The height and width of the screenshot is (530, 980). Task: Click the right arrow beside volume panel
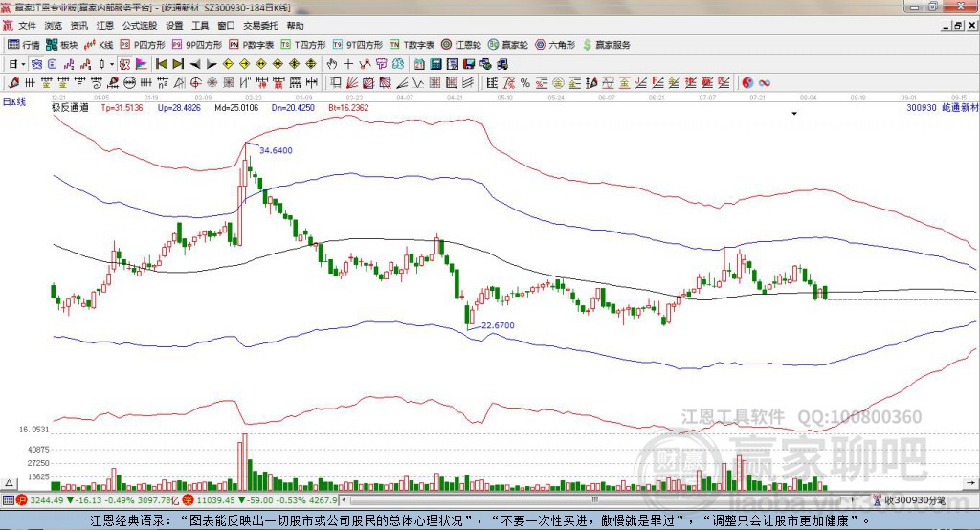[x=970, y=483]
